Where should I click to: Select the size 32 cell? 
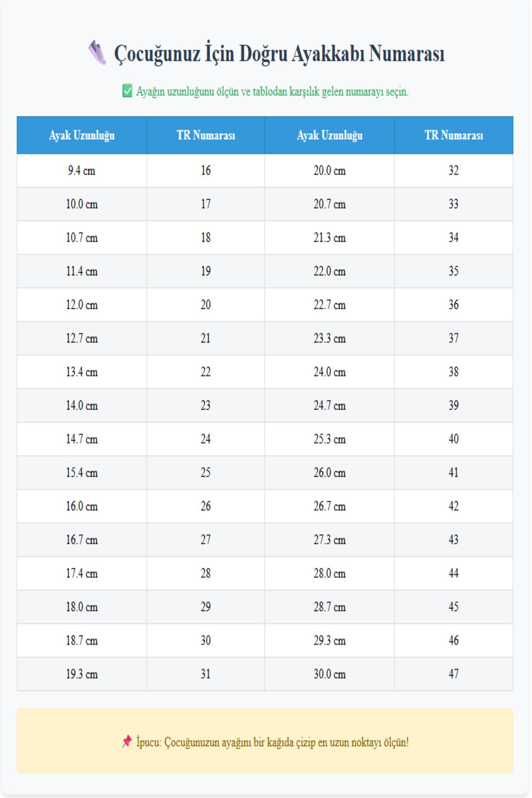coord(454,171)
